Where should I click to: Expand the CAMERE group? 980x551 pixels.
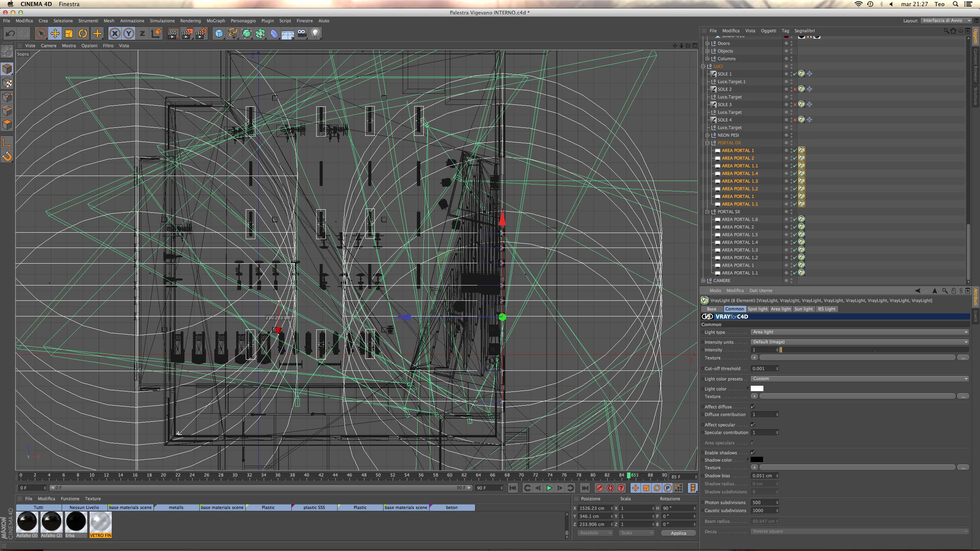(703, 280)
